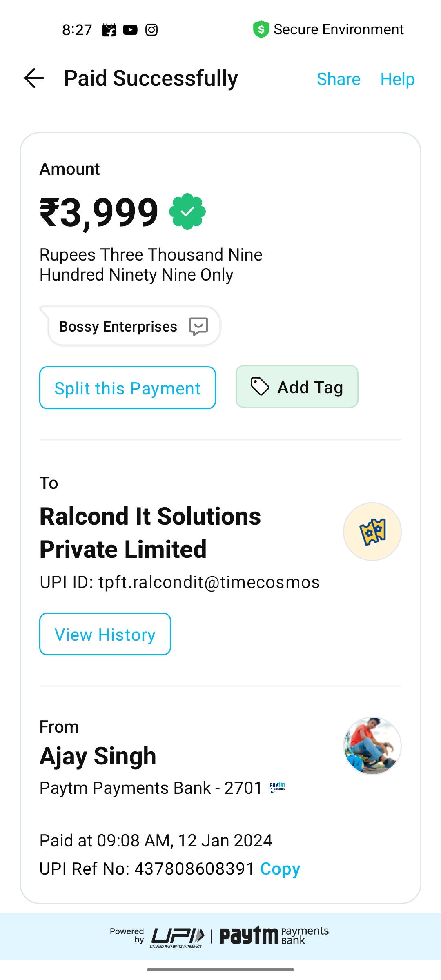441x980 pixels.
Task: Open View History for this payee
Action: tap(105, 634)
